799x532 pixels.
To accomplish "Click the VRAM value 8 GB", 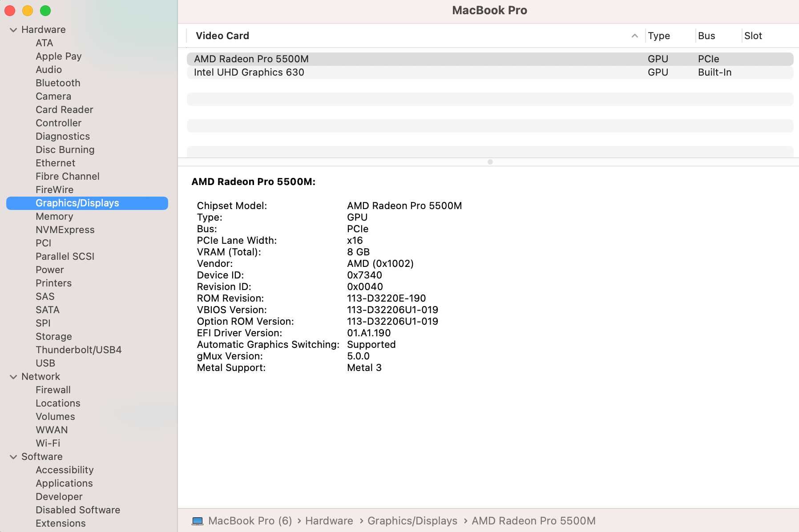I will click(359, 252).
